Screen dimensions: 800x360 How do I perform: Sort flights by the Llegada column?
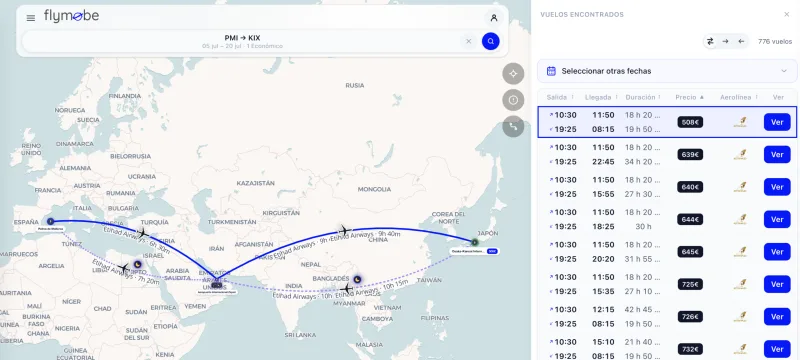click(603, 97)
